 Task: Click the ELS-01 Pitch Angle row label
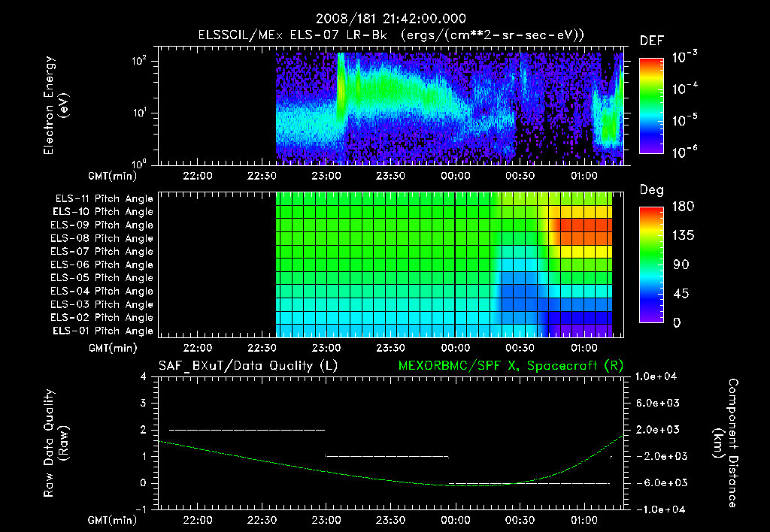(103, 331)
